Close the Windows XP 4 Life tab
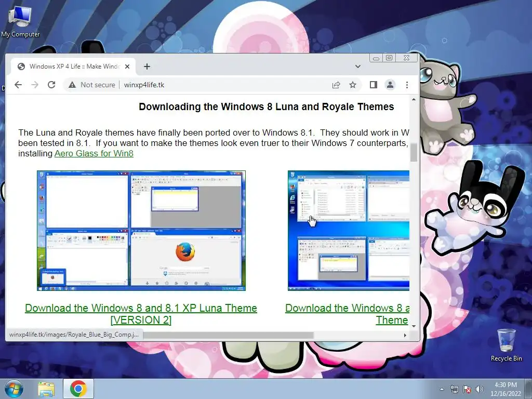Screen dimensions: 532x399 [x=127, y=66]
